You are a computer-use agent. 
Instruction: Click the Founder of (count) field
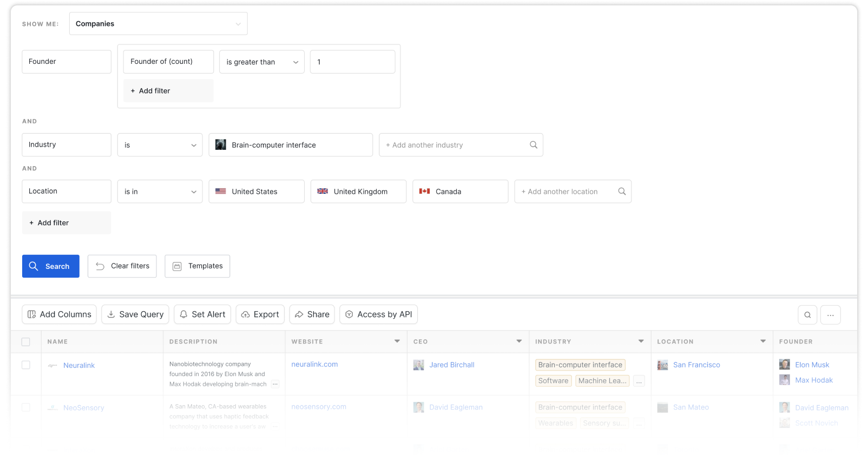pos(168,62)
